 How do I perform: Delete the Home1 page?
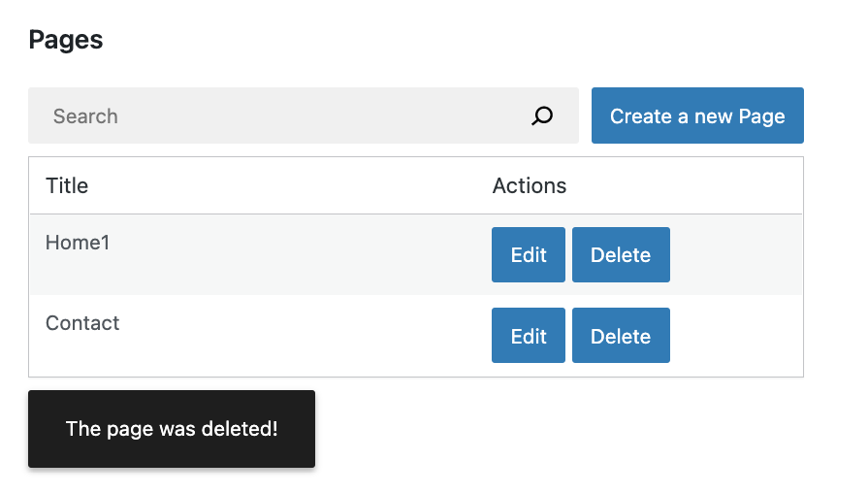pyautogui.click(x=621, y=255)
